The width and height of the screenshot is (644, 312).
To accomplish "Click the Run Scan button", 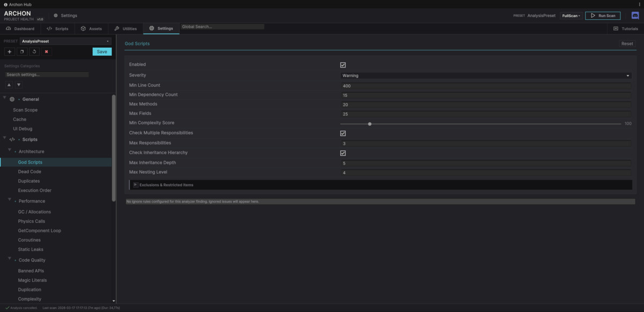I will 603,16.
